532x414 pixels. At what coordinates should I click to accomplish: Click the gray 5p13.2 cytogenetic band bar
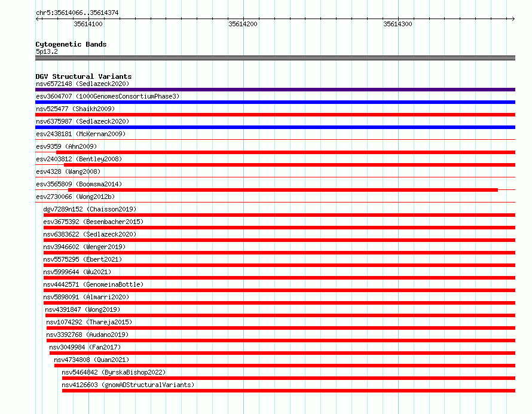click(x=275, y=58)
